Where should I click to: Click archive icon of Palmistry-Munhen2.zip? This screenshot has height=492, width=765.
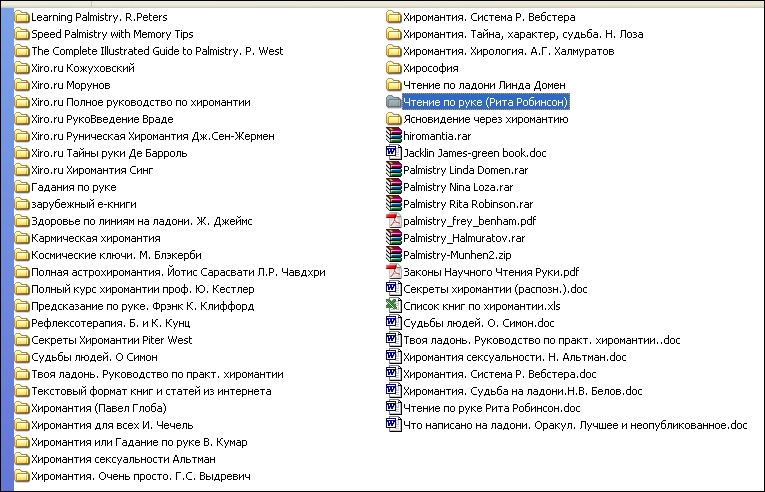coord(393,255)
